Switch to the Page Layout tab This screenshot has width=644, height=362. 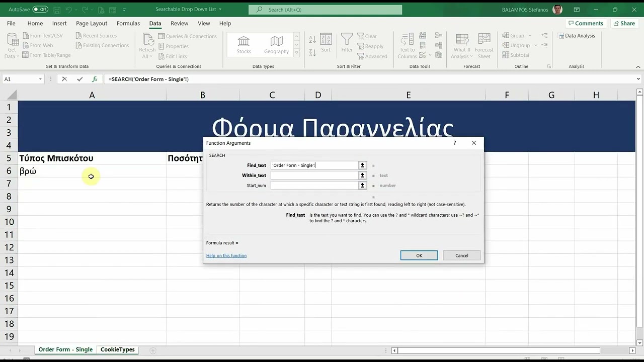tap(92, 23)
